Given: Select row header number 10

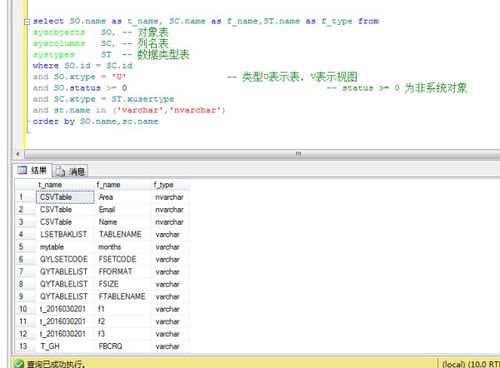Looking at the screenshot, I should (26, 309).
